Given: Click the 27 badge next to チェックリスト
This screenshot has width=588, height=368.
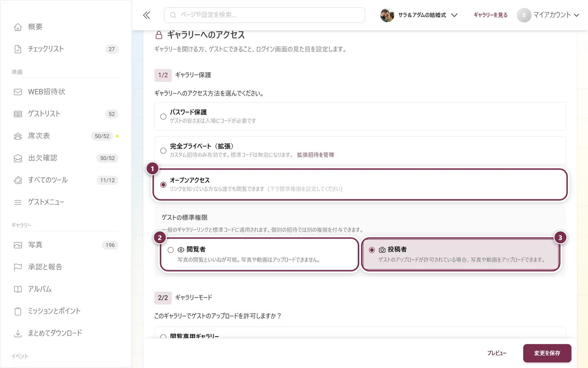Looking at the screenshot, I should click(x=112, y=49).
